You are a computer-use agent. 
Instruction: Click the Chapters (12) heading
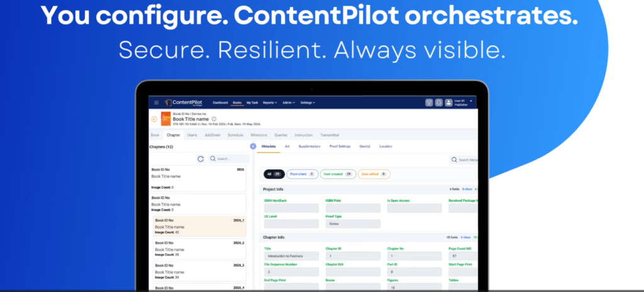pos(162,146)
